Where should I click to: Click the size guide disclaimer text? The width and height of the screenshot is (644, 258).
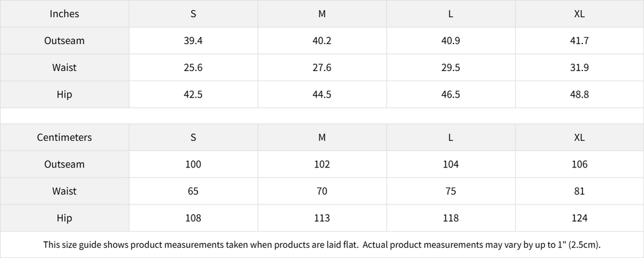[x=322, y=244]
